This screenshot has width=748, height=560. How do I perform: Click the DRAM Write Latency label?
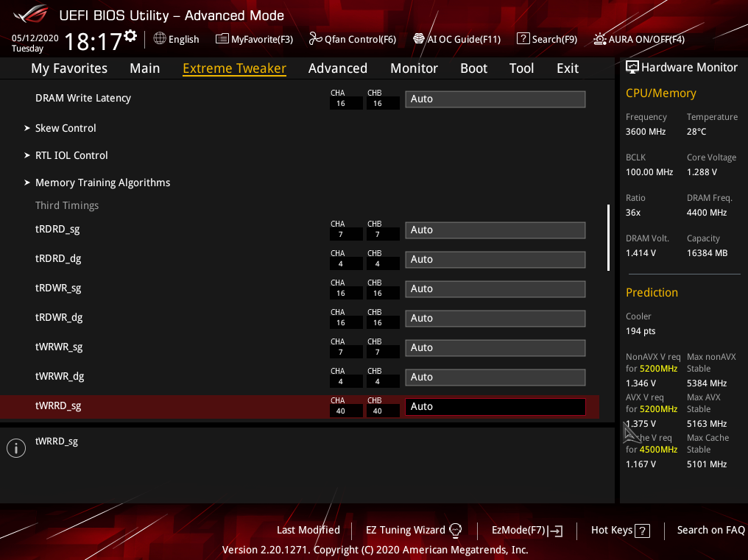83,98
